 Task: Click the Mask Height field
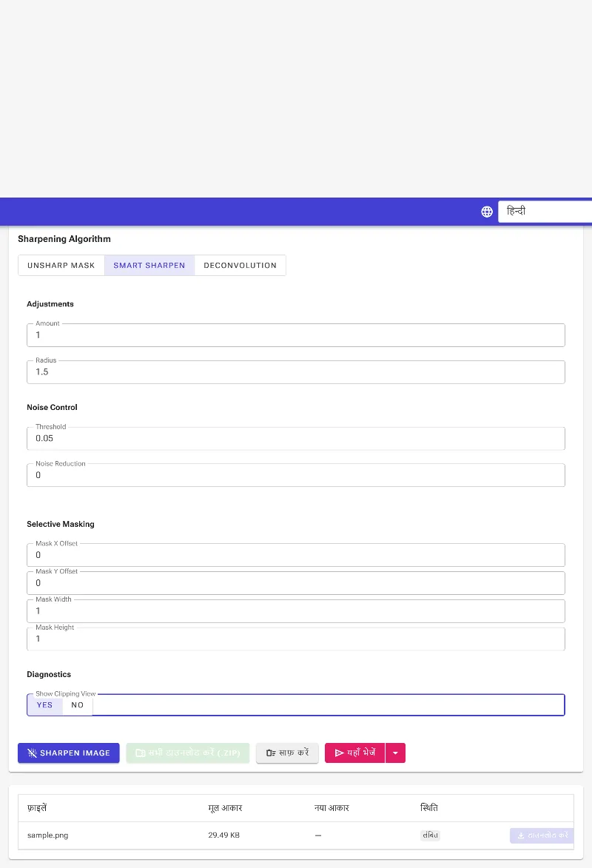tap(296, 639)
